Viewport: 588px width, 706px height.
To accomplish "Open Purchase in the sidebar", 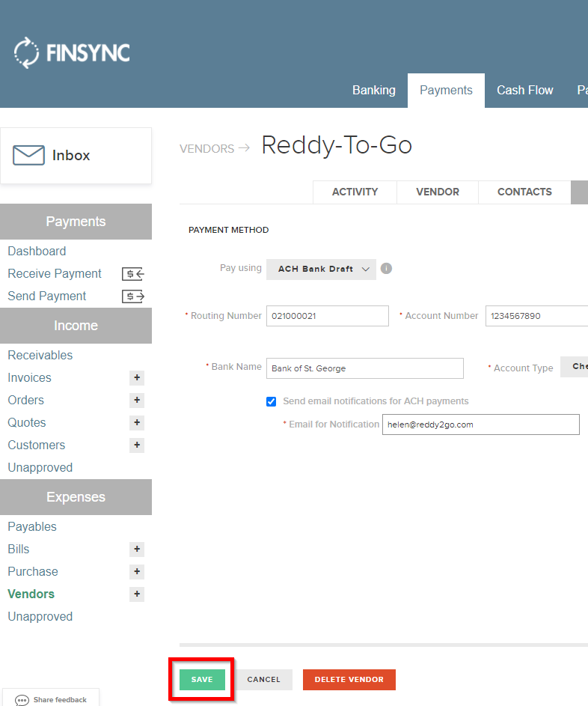I will pyautogui.click(x=33, y=572).
